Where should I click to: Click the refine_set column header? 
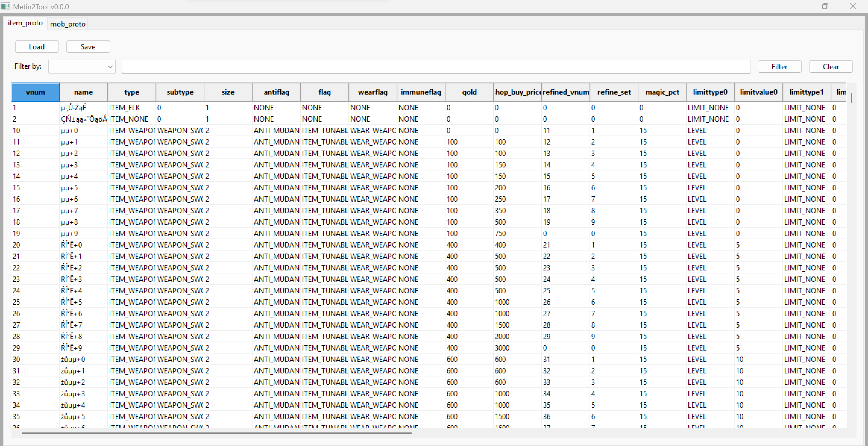pyautogui.click(x=614, y=92)
